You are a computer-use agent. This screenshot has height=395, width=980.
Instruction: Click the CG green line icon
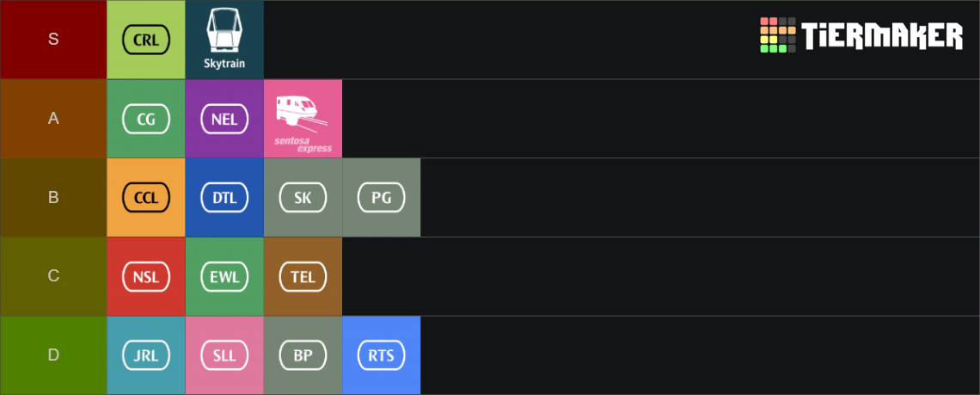pyautogui.click(x=146, y=119)
